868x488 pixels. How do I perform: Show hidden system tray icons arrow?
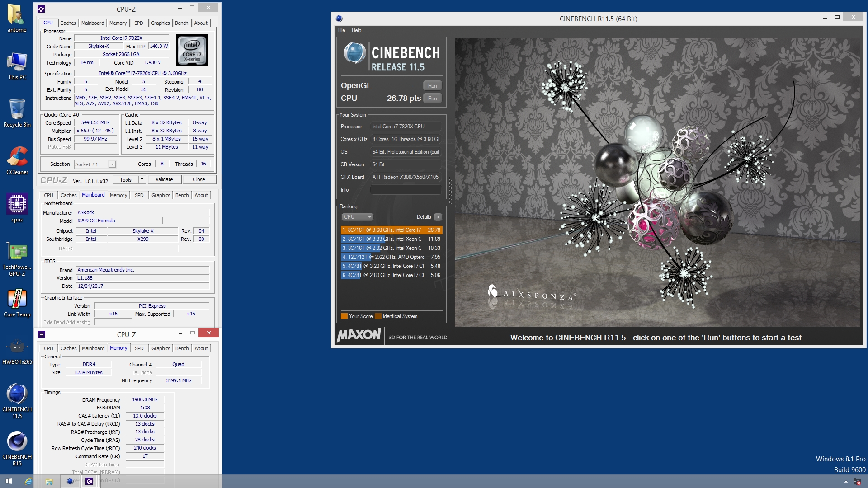846,482
